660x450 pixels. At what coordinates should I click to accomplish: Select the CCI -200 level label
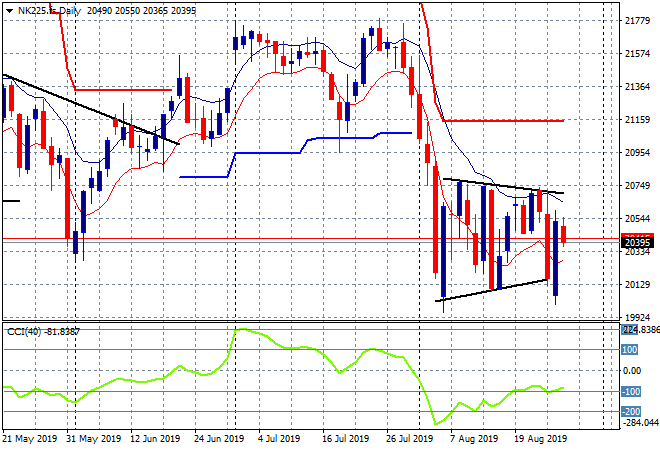[631, 412]
